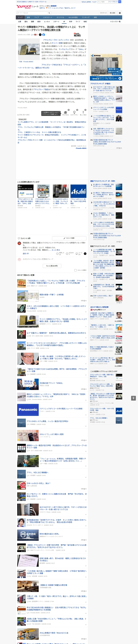Click the 共感した smiley reaction on comment
Image resolution: width=138 pixels, height=644 pixels.
[57, 254]
